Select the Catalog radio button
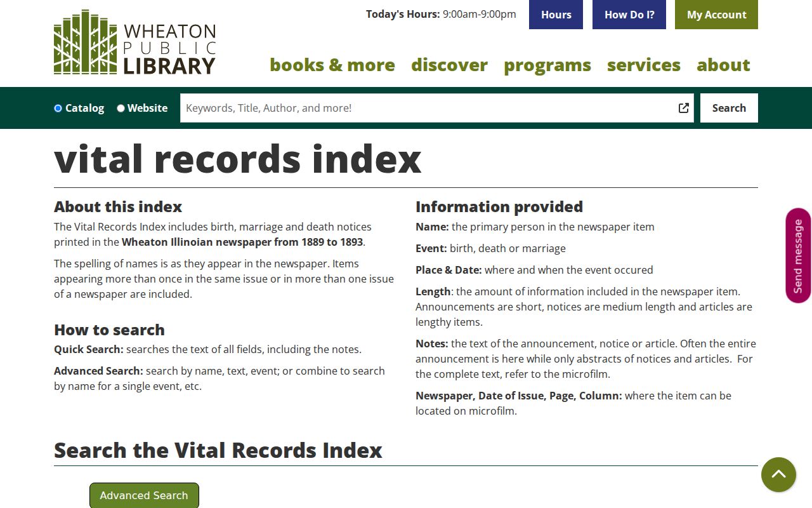812x508 pixels. pyautogui.click(x=58, y=108)
